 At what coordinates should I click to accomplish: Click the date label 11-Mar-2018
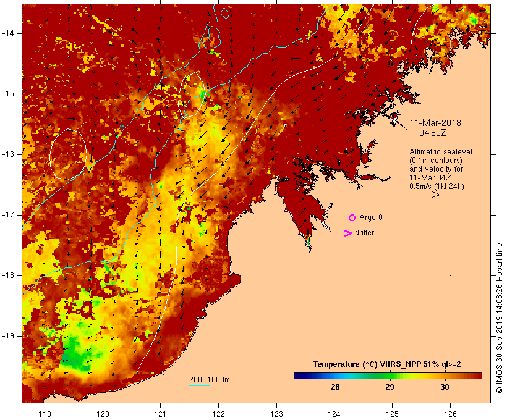[435, 123]
